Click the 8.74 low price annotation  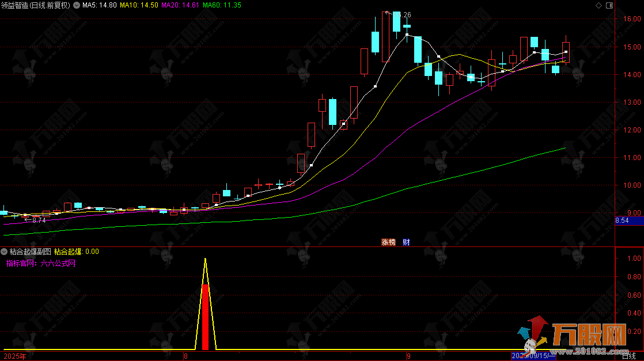click(36, 220)
